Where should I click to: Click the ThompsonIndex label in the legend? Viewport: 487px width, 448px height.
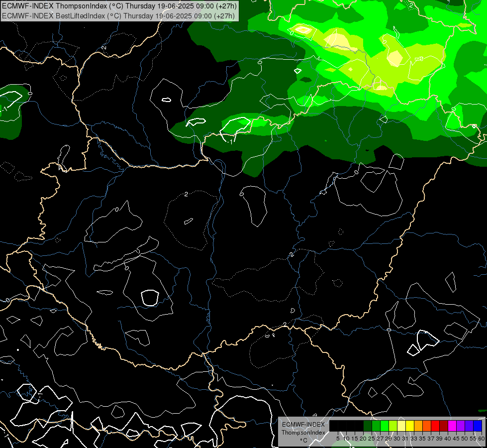click(303, 433)
